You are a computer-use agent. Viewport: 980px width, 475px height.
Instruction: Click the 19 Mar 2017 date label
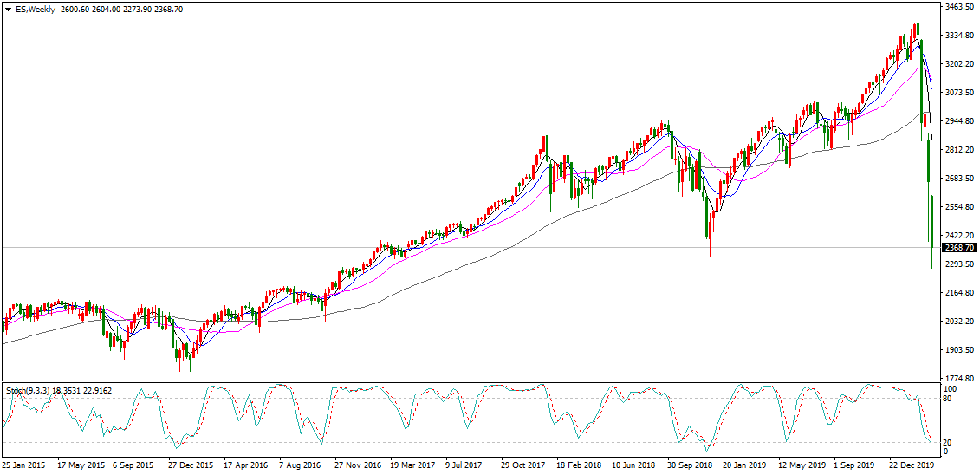pyautogui.click(x=411, y=465)
